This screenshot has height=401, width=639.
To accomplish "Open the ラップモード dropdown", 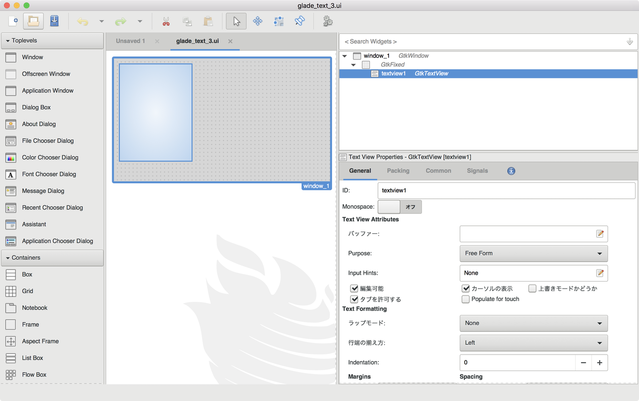I will (x=533, y=323).
